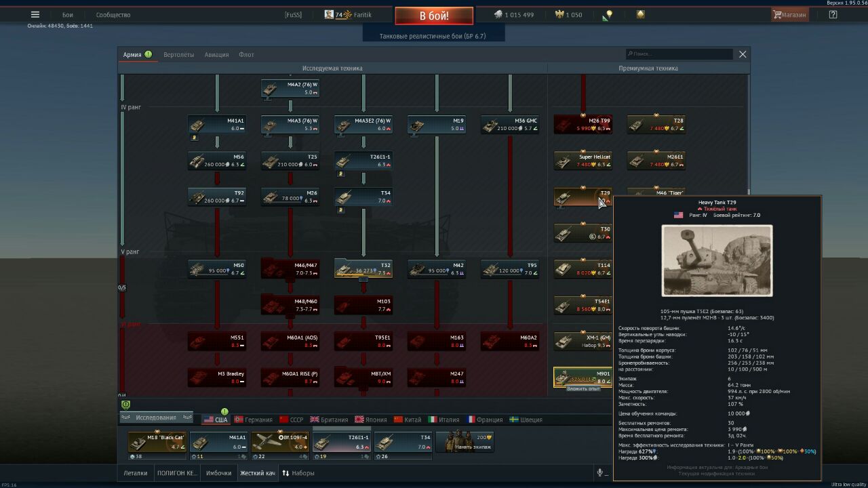This screenshot has height=488, width=868.
Task: Click the Silver Lions balance 1 015 499
Action: [513, 15]
